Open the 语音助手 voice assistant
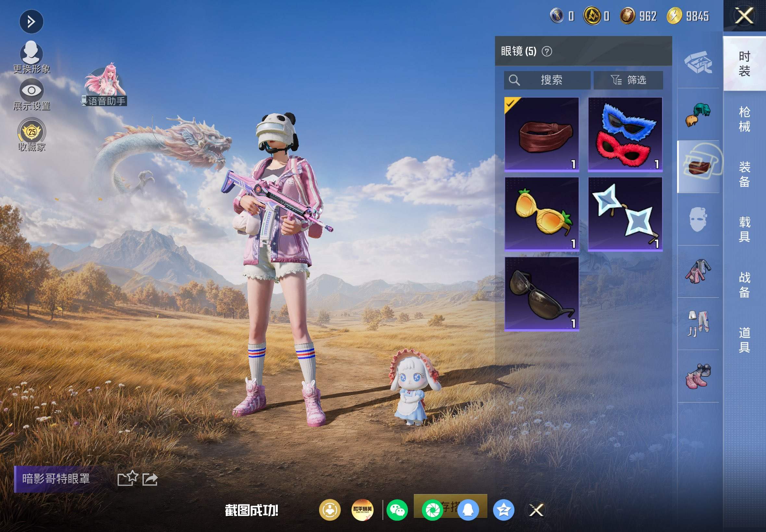This screenshot has width=766, height=532. click(105, 85)
